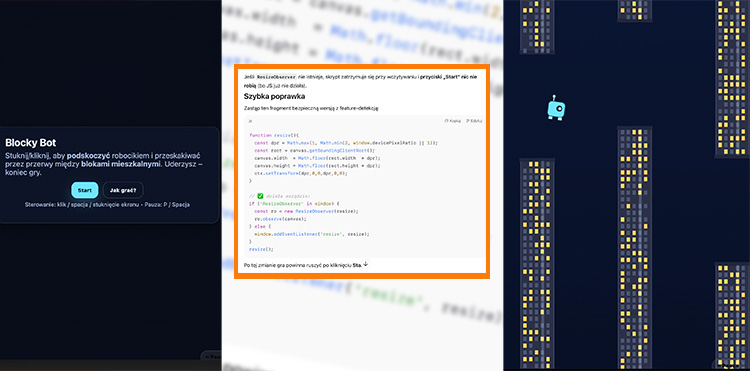Image resolution: width=750 pixels, height=371 pixels.
Task: Click the 'Zastąp ten fragment' instruction sentence
Action: click(x=311, y=109)
